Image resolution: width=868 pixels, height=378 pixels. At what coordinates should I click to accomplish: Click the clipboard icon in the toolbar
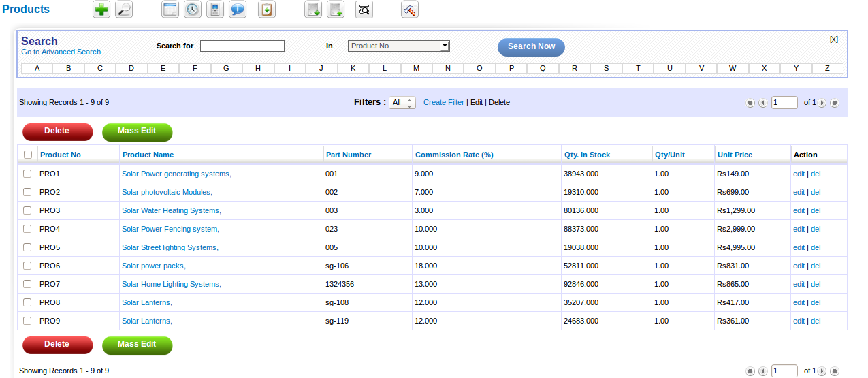pos(267,10)
